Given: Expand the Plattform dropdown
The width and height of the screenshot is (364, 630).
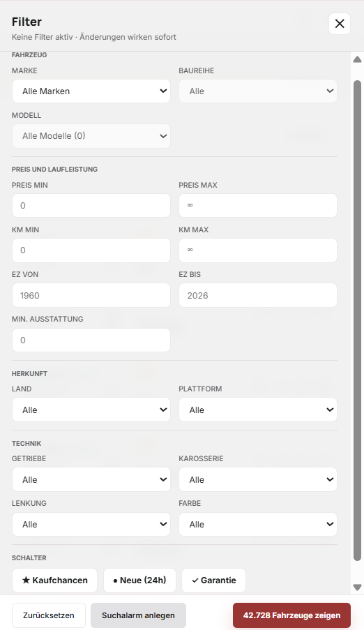Looking at the screenshot, I should 258,410.
